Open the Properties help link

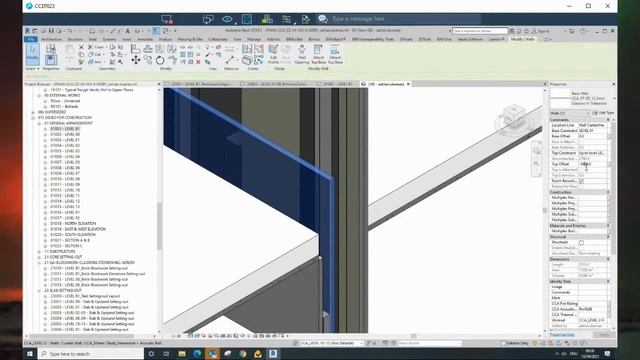pos(562,335)
